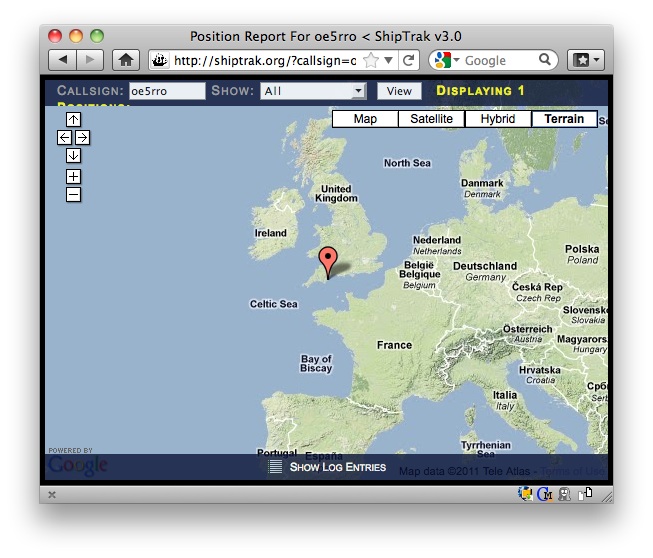Click the window pages status bar icon
This screenshot has width=653, height=558.
coord(585,493)
